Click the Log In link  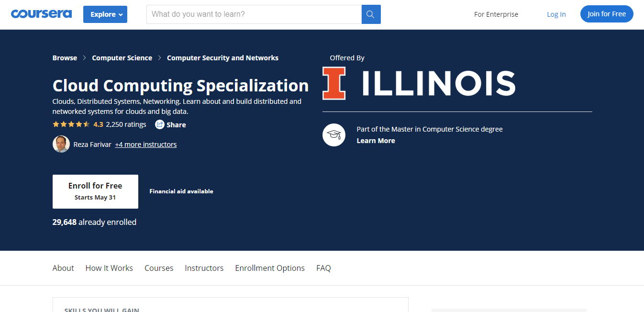click(x=556, y=14)
